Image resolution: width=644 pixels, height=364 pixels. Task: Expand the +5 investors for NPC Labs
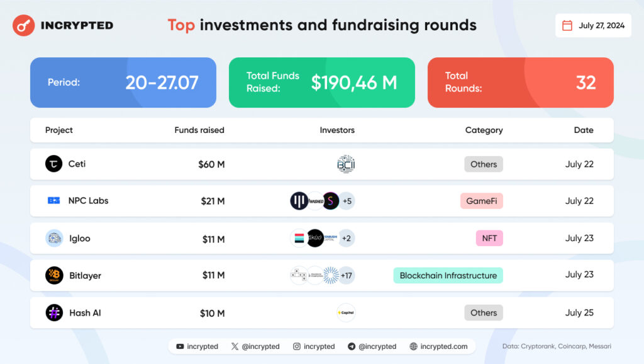[347, 201]
